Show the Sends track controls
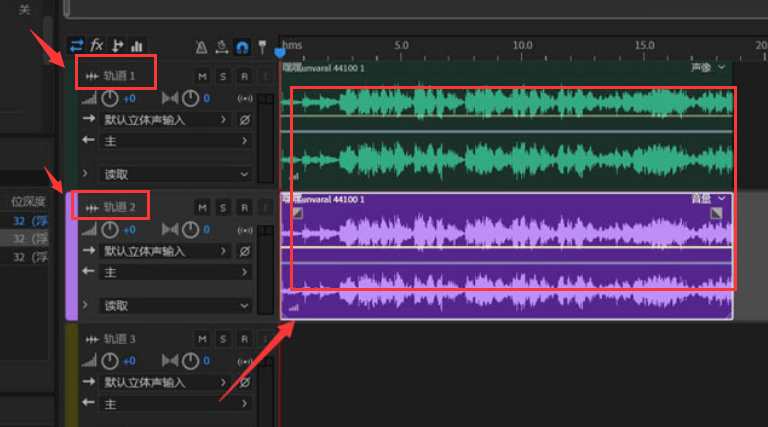Image resolution: width=768 pixels, height=427 pixels. (x=117, y=46)
